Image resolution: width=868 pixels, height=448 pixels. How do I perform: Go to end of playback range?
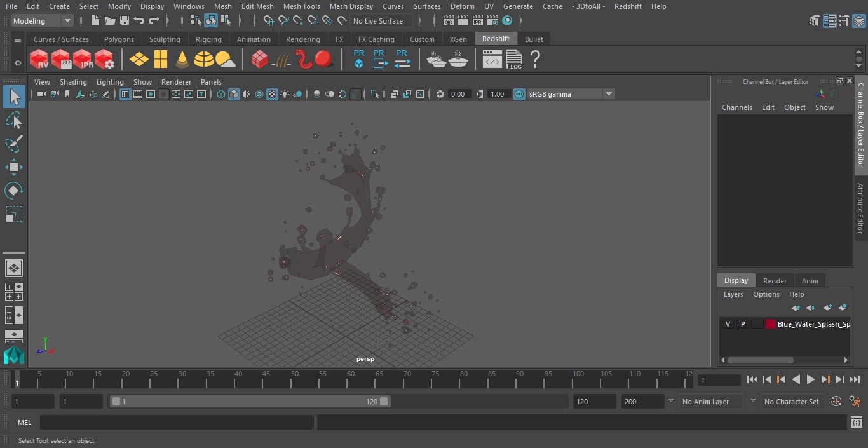pos(855,379)
